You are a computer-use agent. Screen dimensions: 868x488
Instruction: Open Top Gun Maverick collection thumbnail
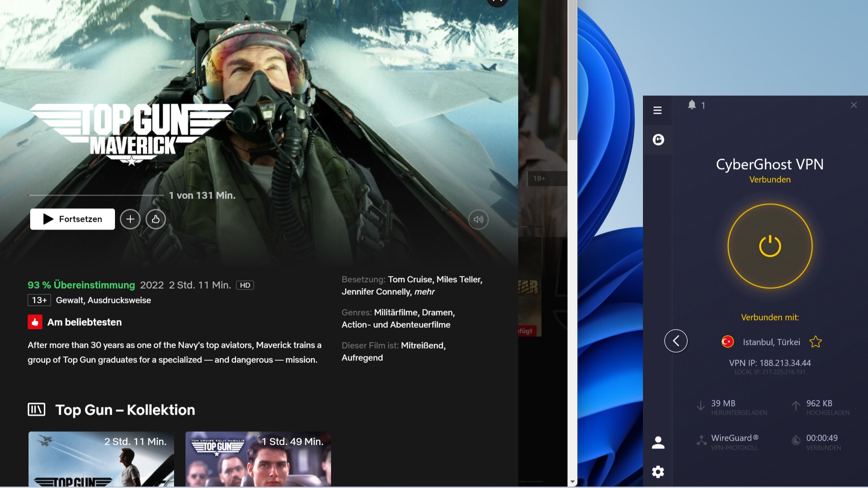pos(101,459)
